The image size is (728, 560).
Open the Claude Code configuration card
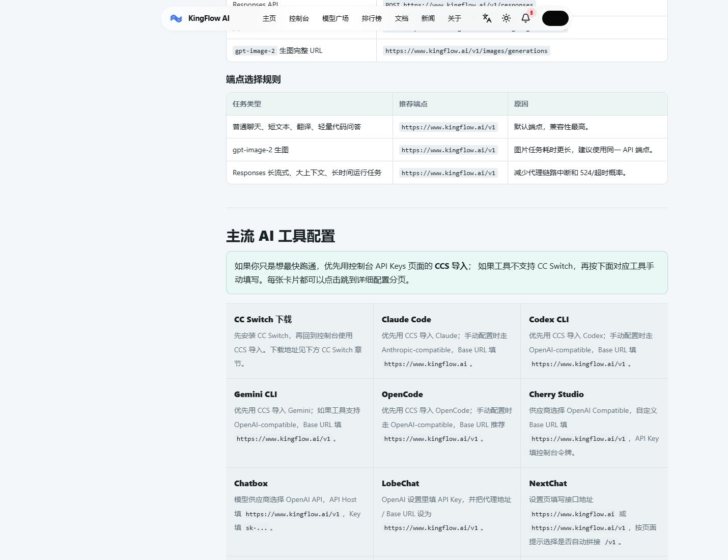pyautogui.click(x=447, y=341)
